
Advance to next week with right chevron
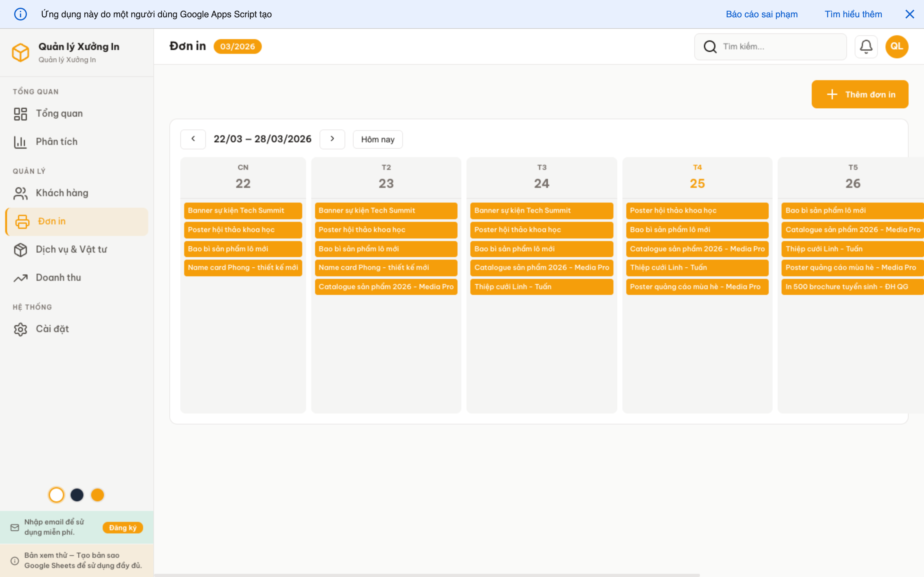point(332,139)
